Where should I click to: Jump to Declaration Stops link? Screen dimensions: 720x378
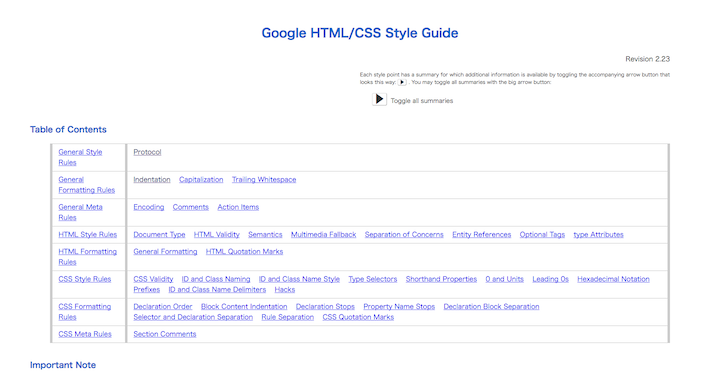coord(325,307)
